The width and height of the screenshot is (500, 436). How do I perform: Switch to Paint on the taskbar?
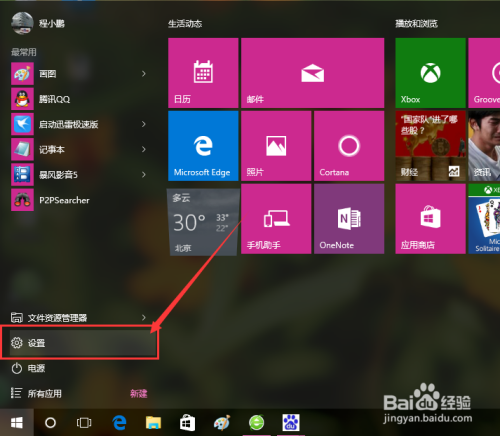222,423
